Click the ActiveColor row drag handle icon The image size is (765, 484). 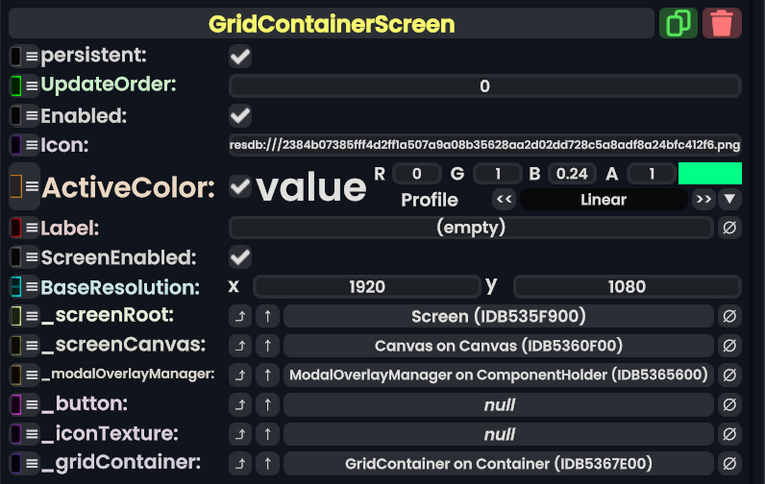pos(32,187)
